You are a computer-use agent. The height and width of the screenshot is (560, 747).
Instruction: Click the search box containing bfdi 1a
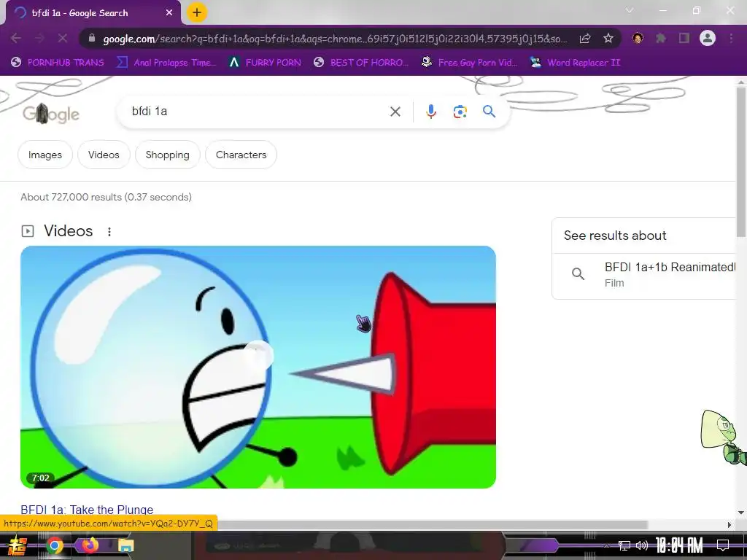[x=258, y=112]
